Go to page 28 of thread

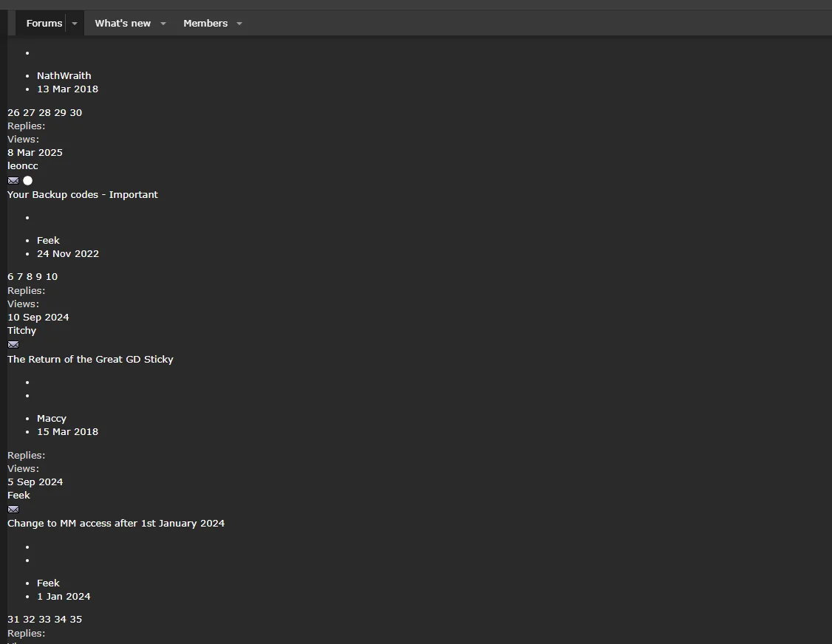coord(44,112)
